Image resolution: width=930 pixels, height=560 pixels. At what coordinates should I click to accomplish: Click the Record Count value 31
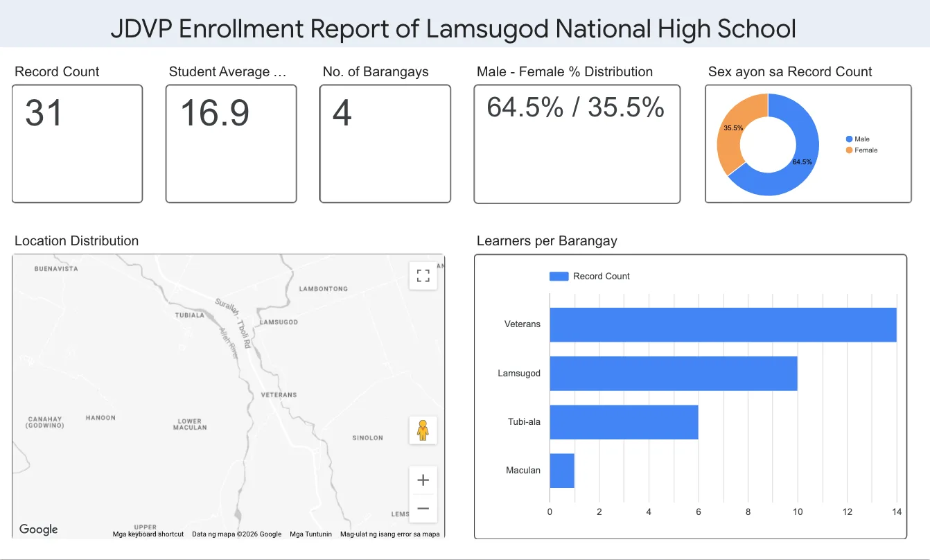point(44,113)
